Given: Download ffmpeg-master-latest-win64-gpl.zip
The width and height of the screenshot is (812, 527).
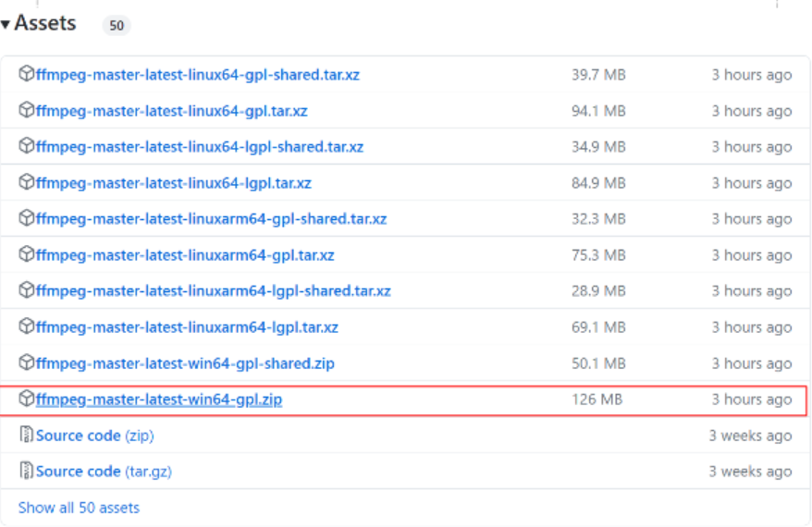Looking at the screenshot, I should [x=159, y=399].
